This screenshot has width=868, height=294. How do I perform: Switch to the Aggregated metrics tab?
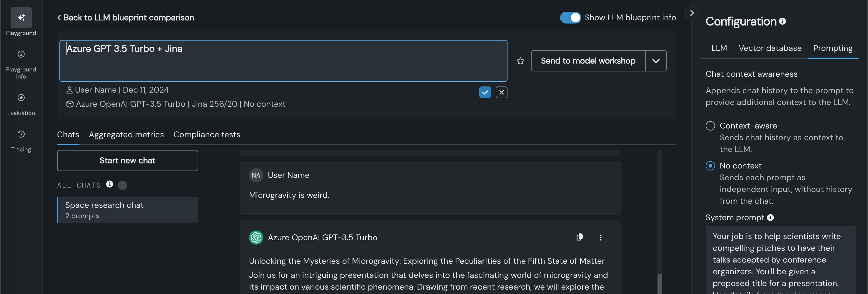click(x=126, y=135)
